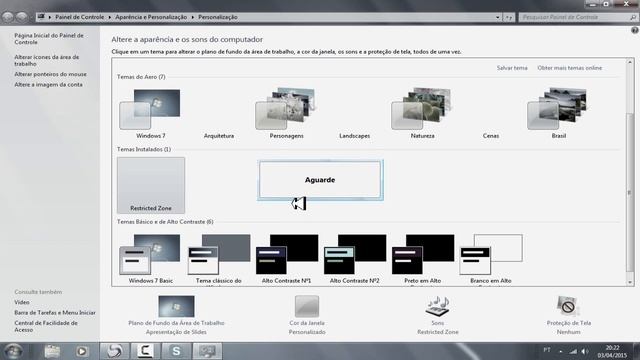Image resolution: width=640 pixels, height=360 pixels.
Task: Click themes list scrollbar up arrow
Action: pyautogui.click(x=630, y=62)
